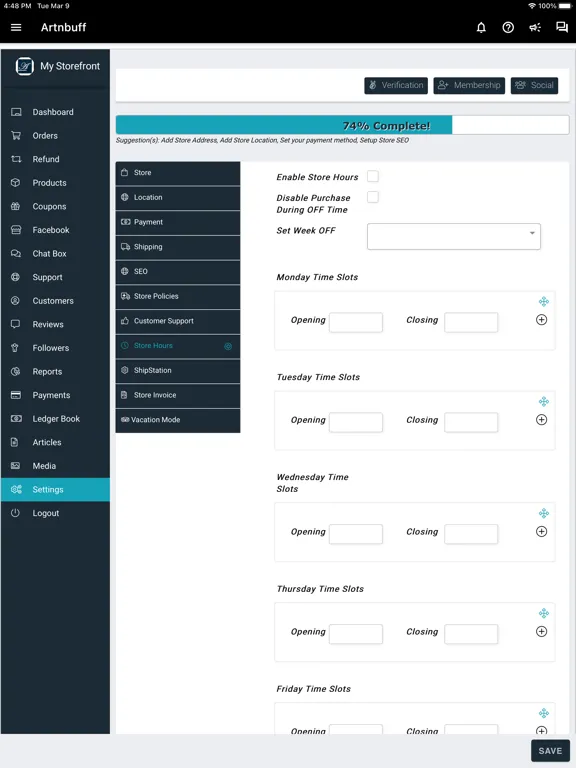Click the 74% Complete progress bar
This screenshot has height=768, width=576.
click(342, 125)
